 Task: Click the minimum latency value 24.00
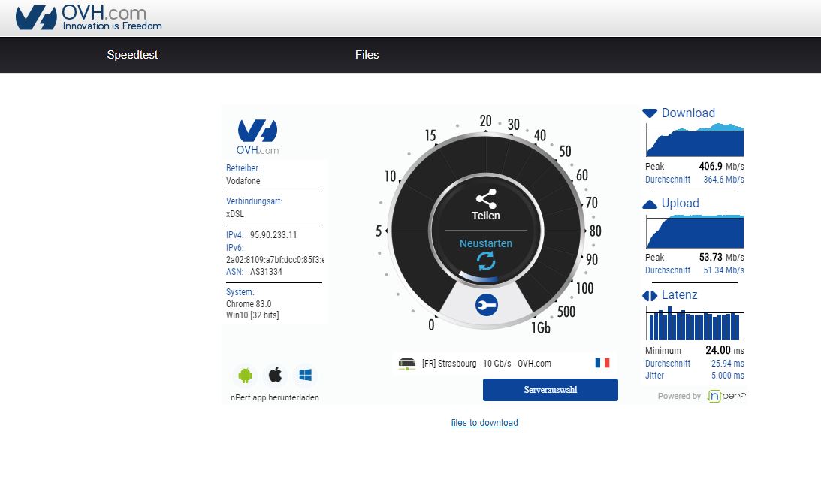(718, 349)
